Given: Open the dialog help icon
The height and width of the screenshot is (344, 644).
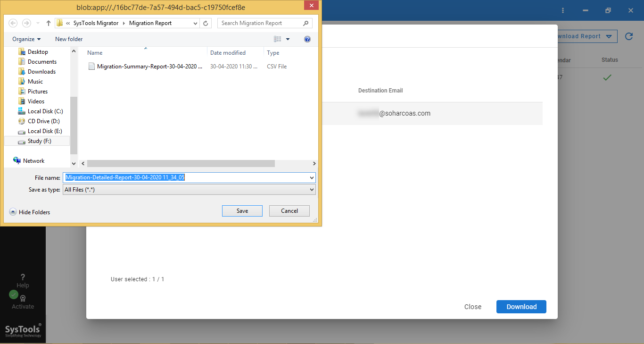Looking at the screenshot, I should click(x=307, y=39).
